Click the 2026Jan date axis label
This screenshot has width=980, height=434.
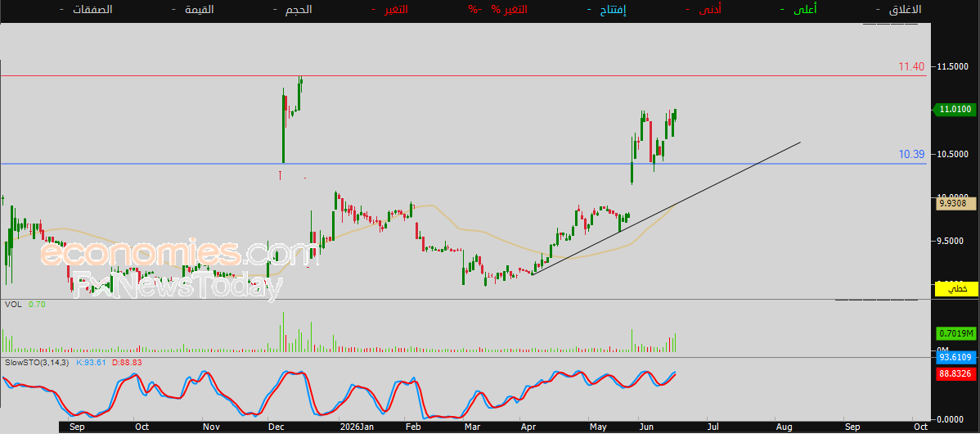pos(356,427)
